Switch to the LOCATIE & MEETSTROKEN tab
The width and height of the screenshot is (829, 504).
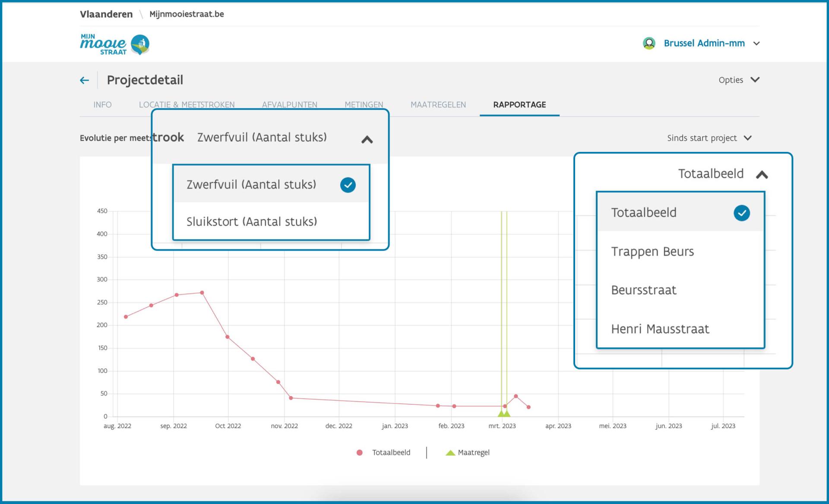coord(187,105)
